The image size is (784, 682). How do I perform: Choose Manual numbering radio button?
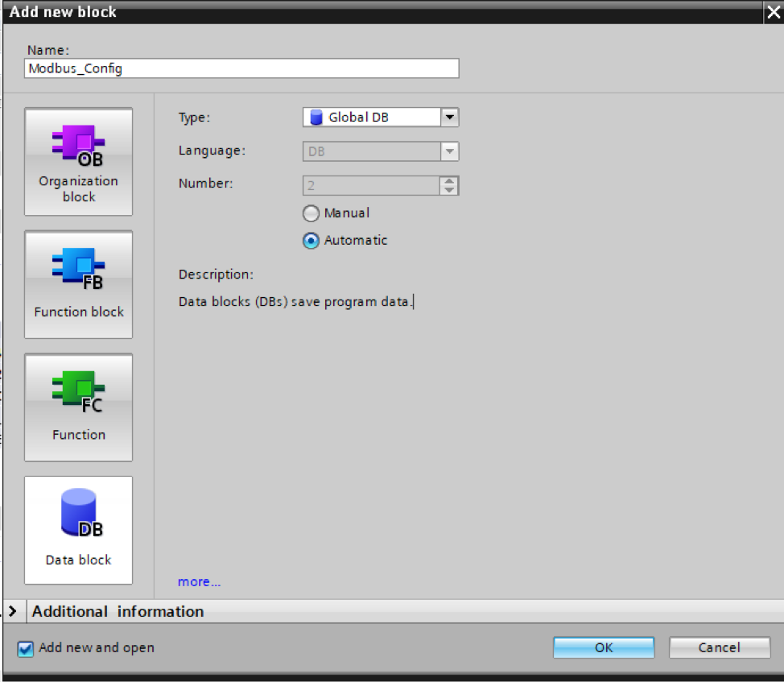(x=311, y=213)
